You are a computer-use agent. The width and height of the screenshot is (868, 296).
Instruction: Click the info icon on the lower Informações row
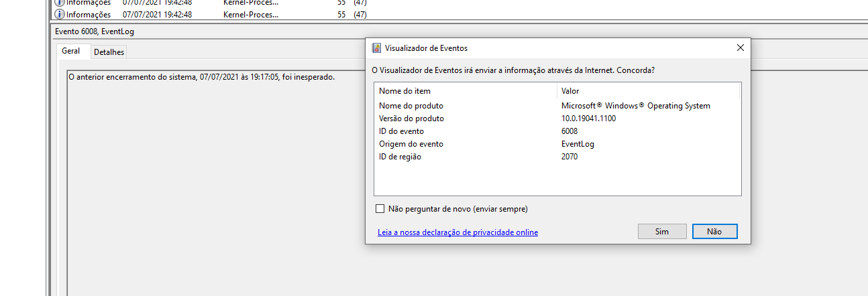click(59, 15)
